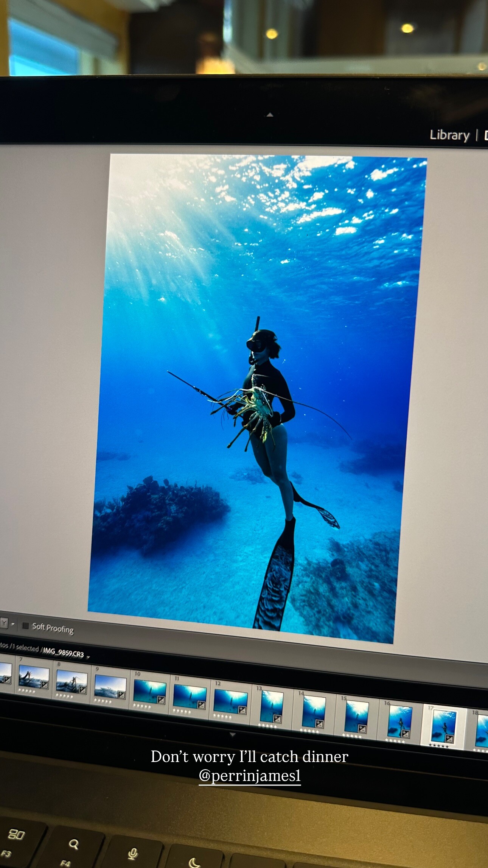Select filmstrip thumbnail number 10
Viewport: 488px width, 868px height.
(149, 691)
